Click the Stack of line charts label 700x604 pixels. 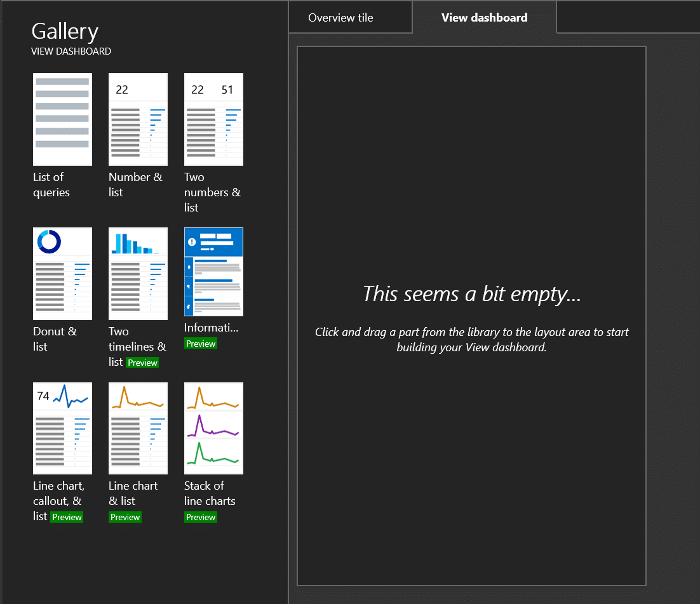tap(210, 493)
